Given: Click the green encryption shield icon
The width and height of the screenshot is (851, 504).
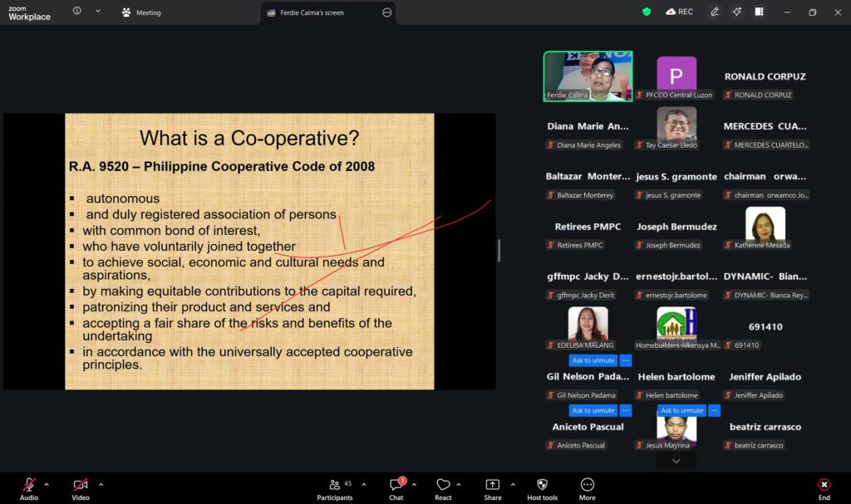Looking at the screenshot, I should click(x=647, y=12).
